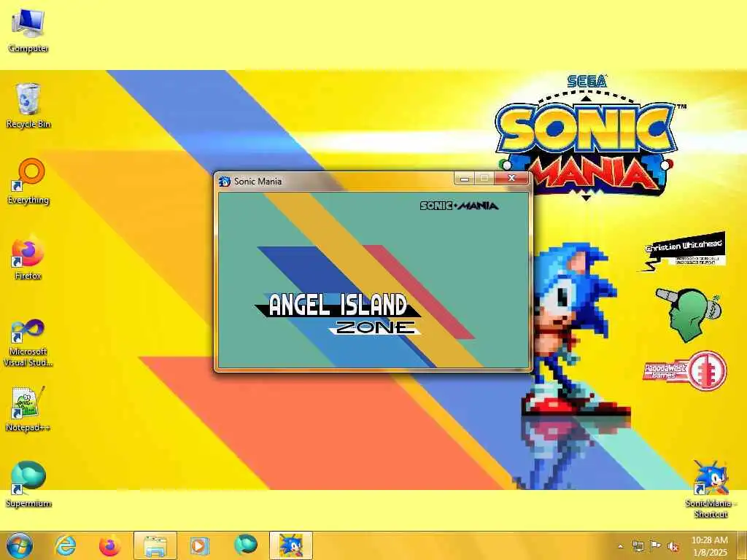Click the Angel Island Zone title card
Image resolution: width=747 pixels, height=560 pixels.
(x=338, y=314)
